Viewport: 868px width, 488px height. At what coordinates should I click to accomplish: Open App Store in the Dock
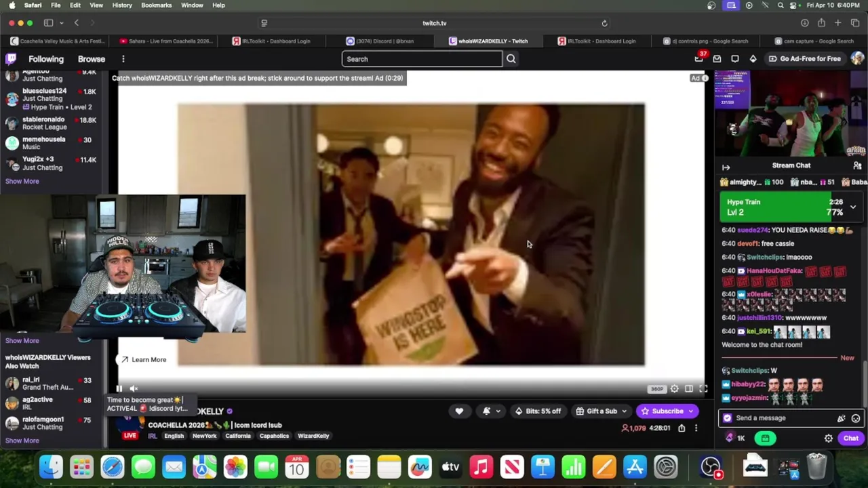tap(635, 467)
